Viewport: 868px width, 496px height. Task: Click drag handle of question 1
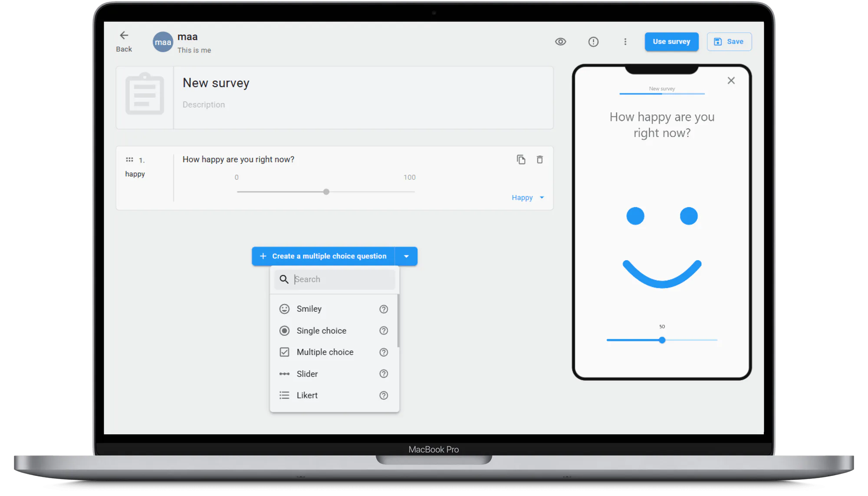(x=129, y=160)
